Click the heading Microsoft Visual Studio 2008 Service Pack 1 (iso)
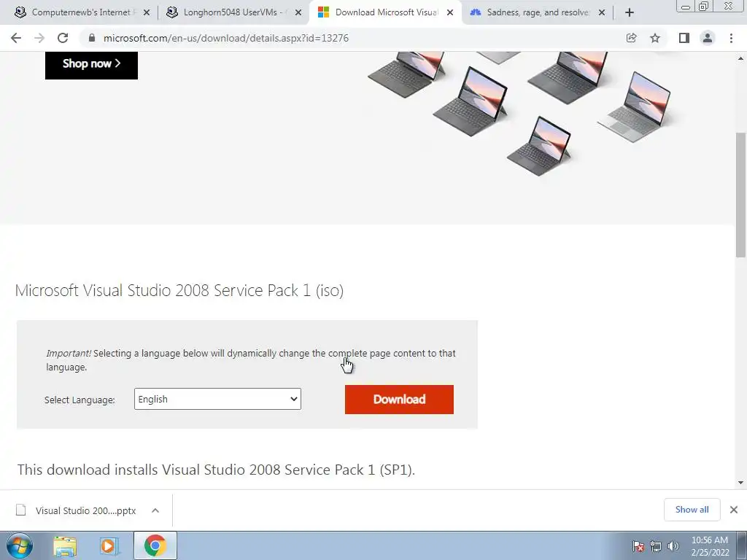Viewport: 747px width, 560px height. [179, 290]
